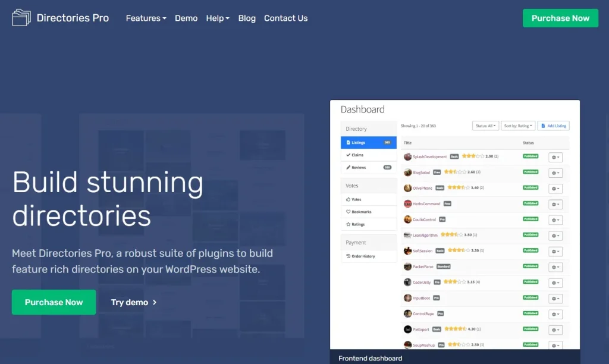Open gear menu for CoderJelly listing
The height and width of the screenshot is (364, 609).
555,283
